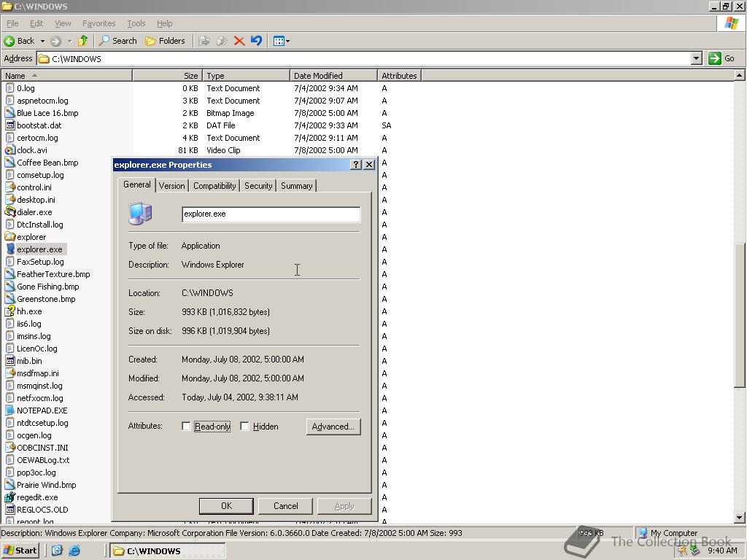The height and width of the screenshot is (560, 747).
Task: Open Advanced attributes dialog
Action: [x=333, y=427]
